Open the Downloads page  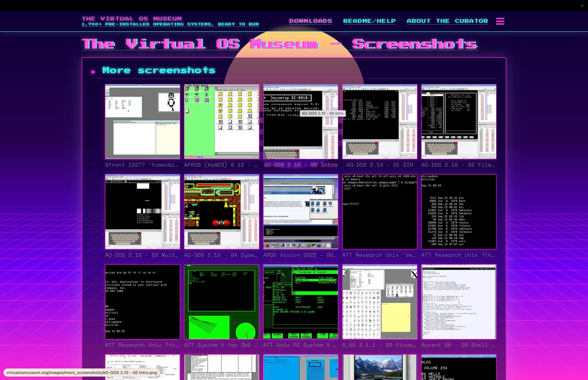tap(311, 21)
